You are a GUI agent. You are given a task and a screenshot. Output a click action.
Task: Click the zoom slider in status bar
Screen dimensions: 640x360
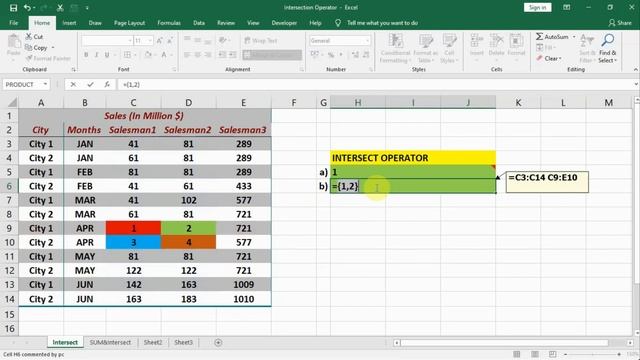(x=593, y=354)
